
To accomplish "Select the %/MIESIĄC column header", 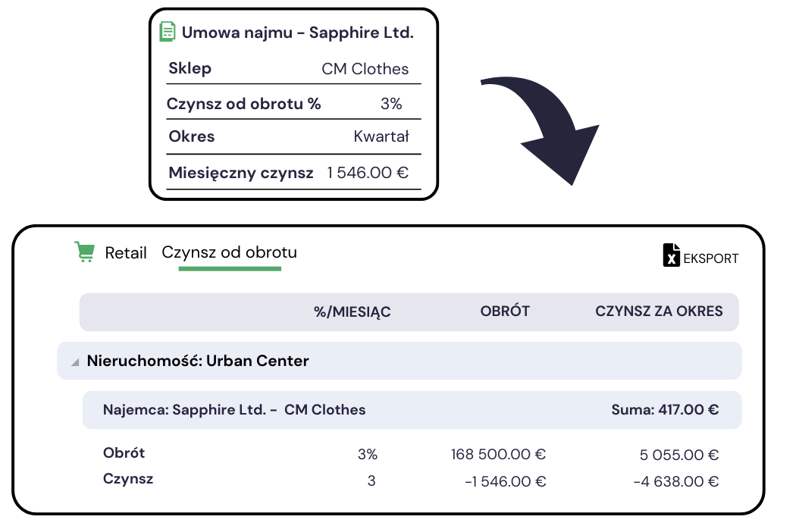I will coord(352,311).
